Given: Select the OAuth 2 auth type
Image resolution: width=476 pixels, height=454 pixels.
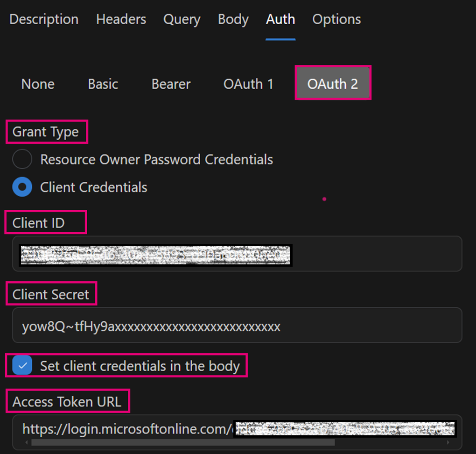Looking at the screenshot, I should click(x=332, y=84).
